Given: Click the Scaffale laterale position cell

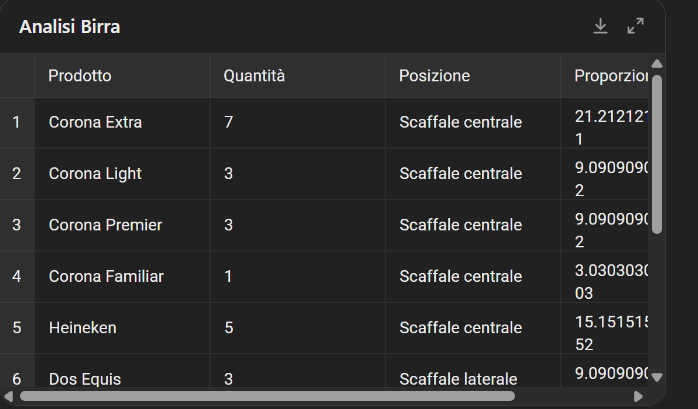Looking at the screenshot, I should click(458, 379).
